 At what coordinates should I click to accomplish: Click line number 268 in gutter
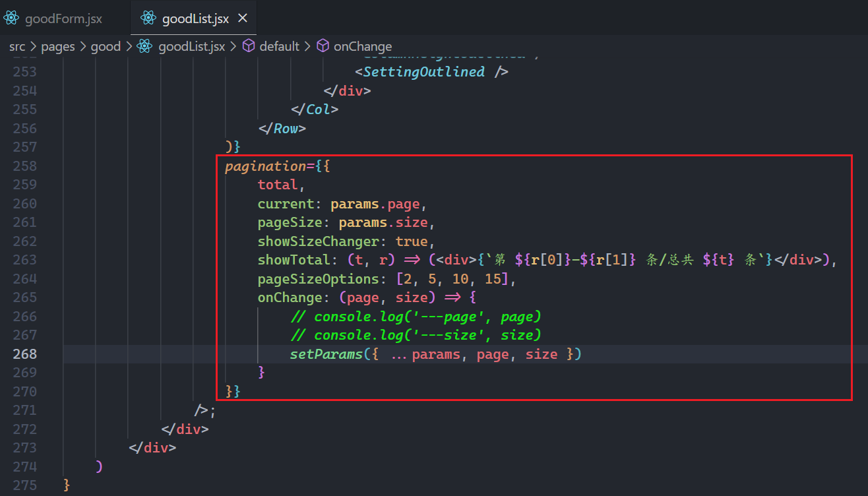pyautogui.click(x=25, y=354)
